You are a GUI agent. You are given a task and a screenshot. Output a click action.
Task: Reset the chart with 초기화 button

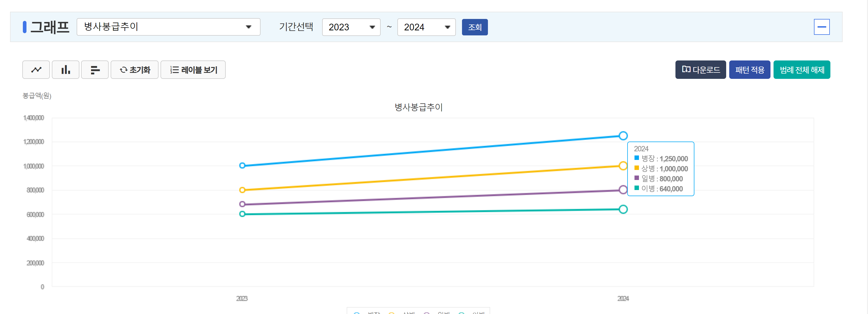[134, 70]
